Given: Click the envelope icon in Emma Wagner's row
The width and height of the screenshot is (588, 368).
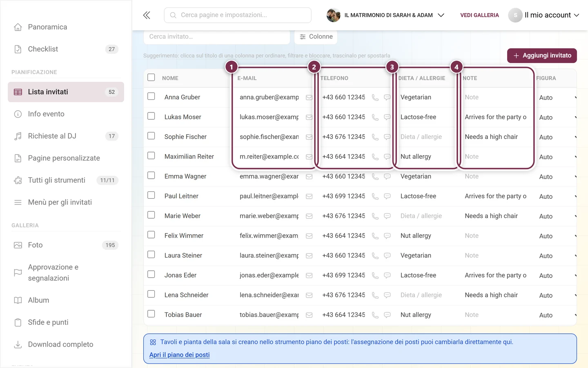Looking at the screenshot, I should pos(309,177).
